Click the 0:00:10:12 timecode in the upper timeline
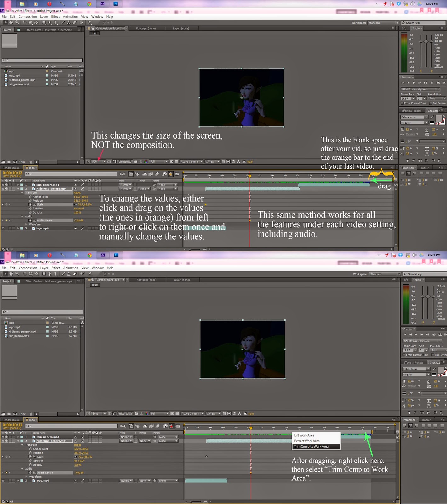 [13, 173]
